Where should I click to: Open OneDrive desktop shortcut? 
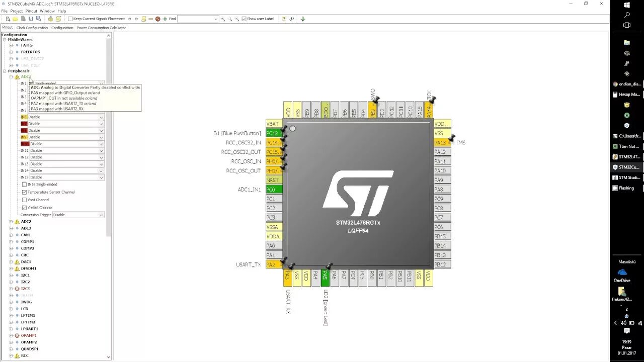(622, 276)
